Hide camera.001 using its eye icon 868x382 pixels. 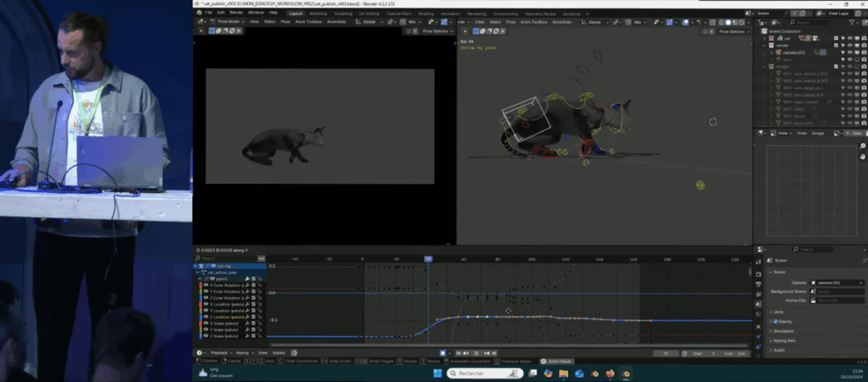[x=850, y=53]
